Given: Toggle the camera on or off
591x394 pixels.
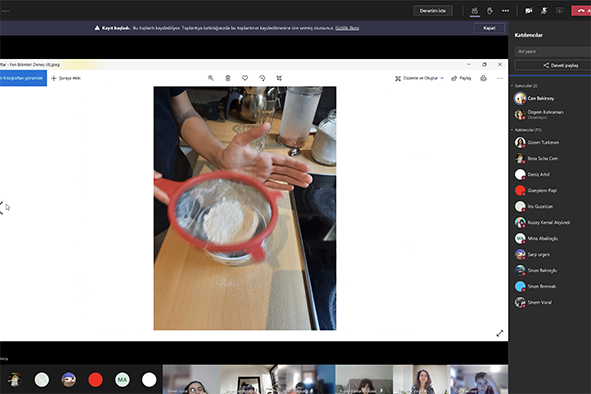Looking at the screenshot, I should tap(529, 11).
